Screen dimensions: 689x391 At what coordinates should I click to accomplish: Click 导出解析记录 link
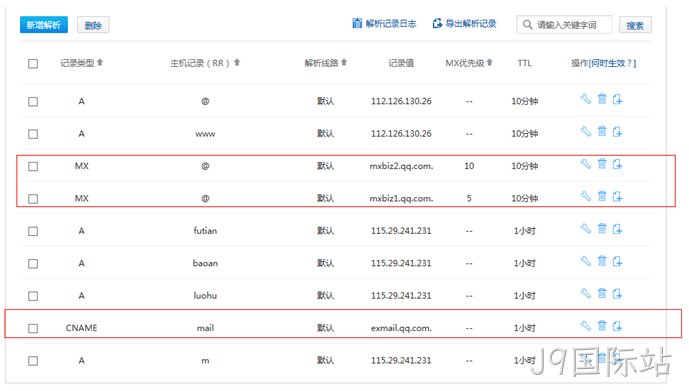point(464,23)
